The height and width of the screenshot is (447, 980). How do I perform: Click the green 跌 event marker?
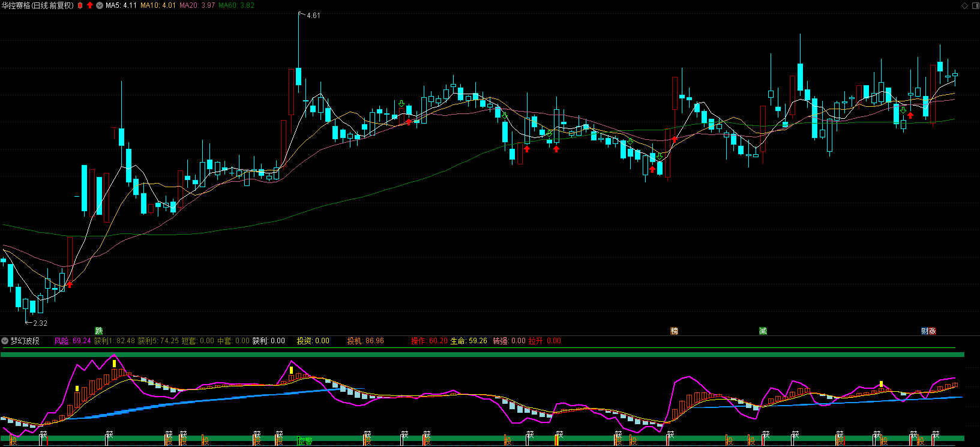click(x=99, y=331)
